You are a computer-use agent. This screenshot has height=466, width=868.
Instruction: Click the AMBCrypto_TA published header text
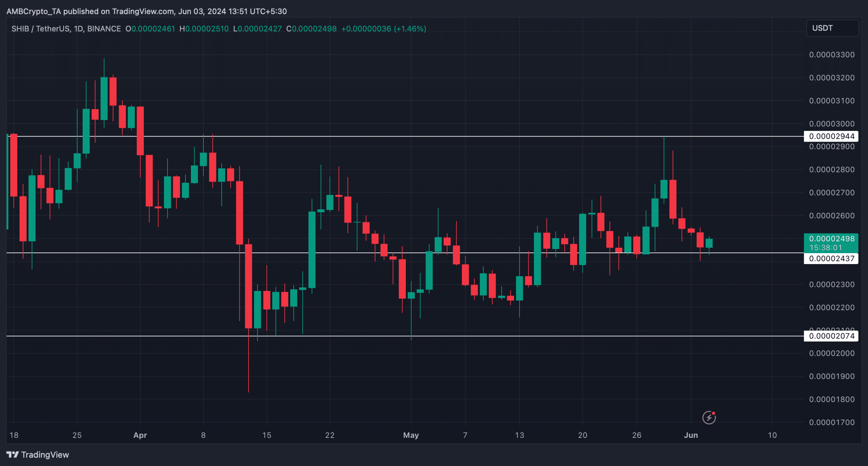(146, 12)
